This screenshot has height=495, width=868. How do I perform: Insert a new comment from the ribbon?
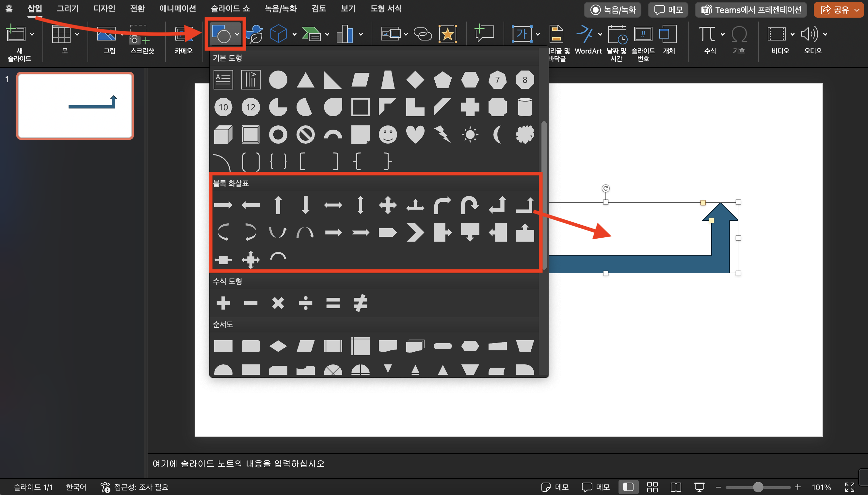click(484, 34)
